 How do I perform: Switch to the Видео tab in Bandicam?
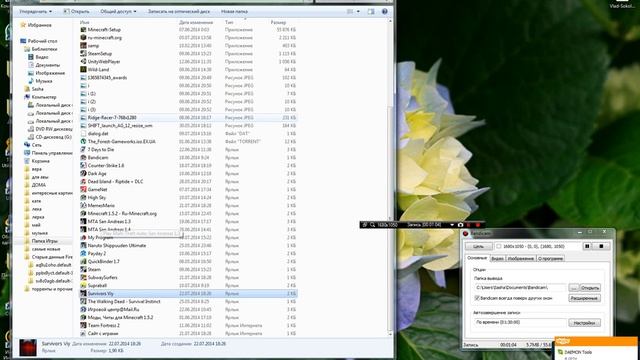coord(497,258)
